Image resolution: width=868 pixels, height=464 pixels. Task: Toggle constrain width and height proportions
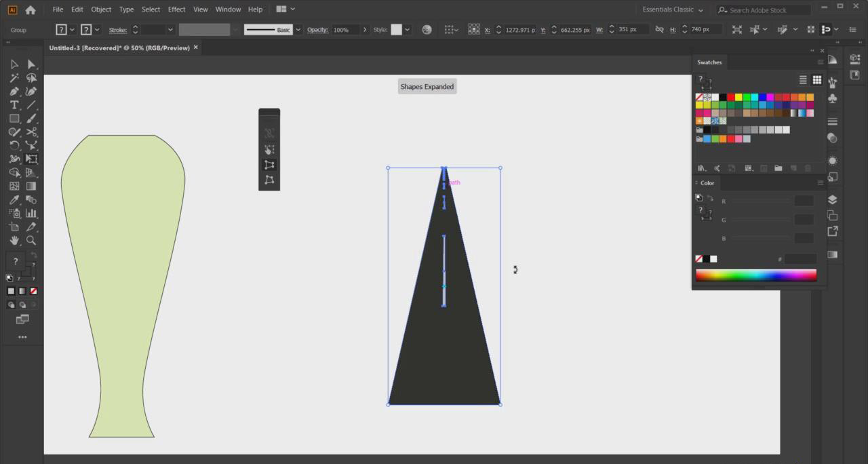click(x=659, y=30)
